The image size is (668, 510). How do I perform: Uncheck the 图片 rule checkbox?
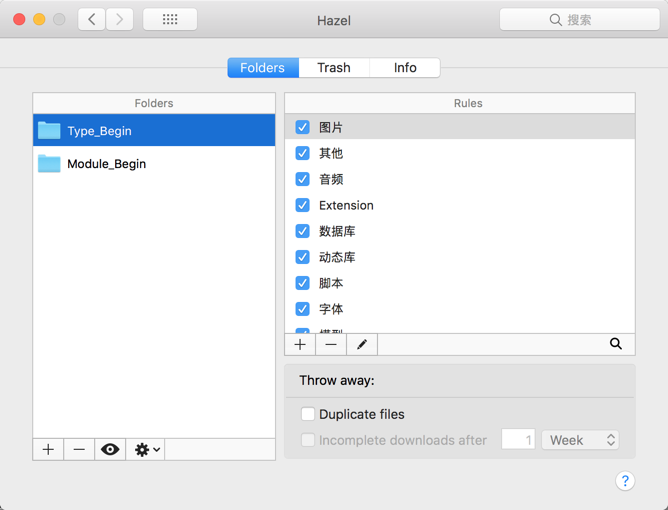(302, 127)
